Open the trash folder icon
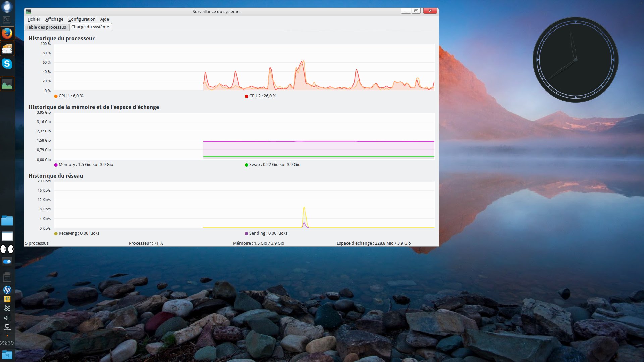Viewport: 644px width, 362px height. pyautogui.click(x=7, y=355)
